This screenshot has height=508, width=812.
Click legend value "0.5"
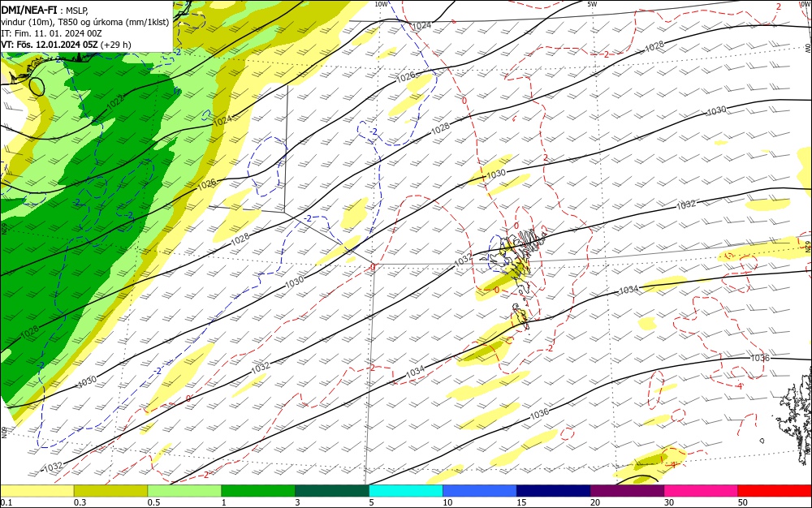[153, 502]
